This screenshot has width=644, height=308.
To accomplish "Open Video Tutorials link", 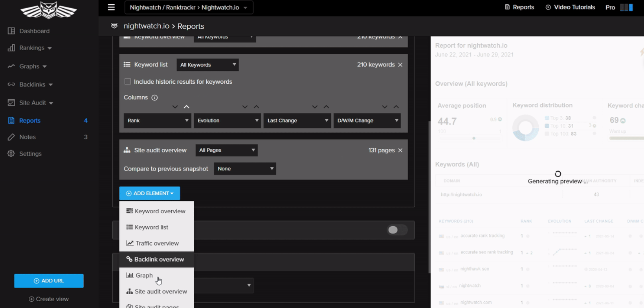I will (570, 7).
